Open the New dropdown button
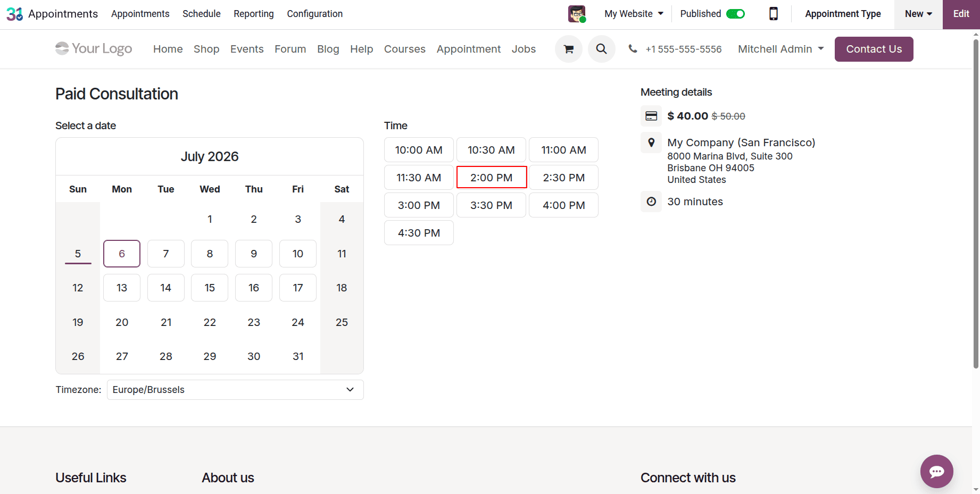 [919, 14]
